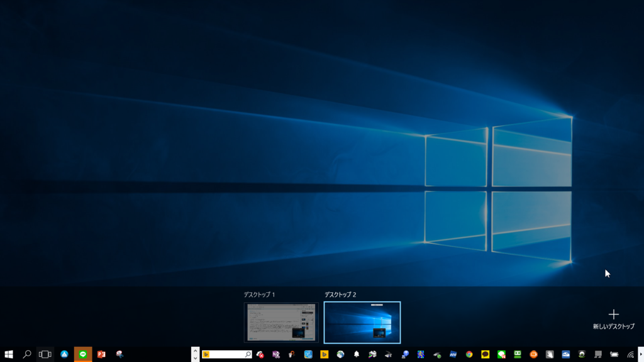Open the Windows Start menu
Image resolution: width=644 pixels, height=362 pixels.
pyautogui.click(x=9, y=354)
